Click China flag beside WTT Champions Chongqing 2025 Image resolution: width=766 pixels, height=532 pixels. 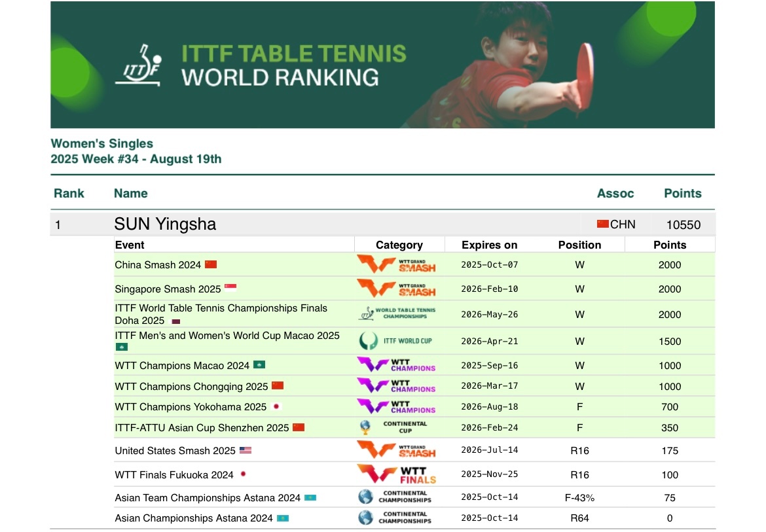[278, 385]
